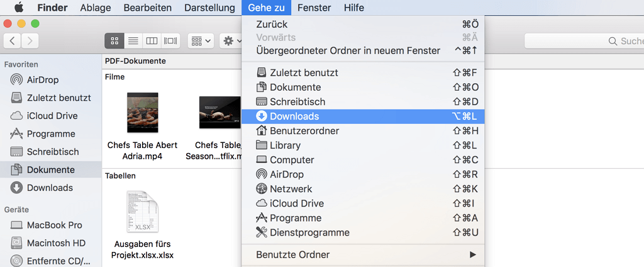
Task: Open iCloud Drive in the sidebar
Action: pos(50,116)
